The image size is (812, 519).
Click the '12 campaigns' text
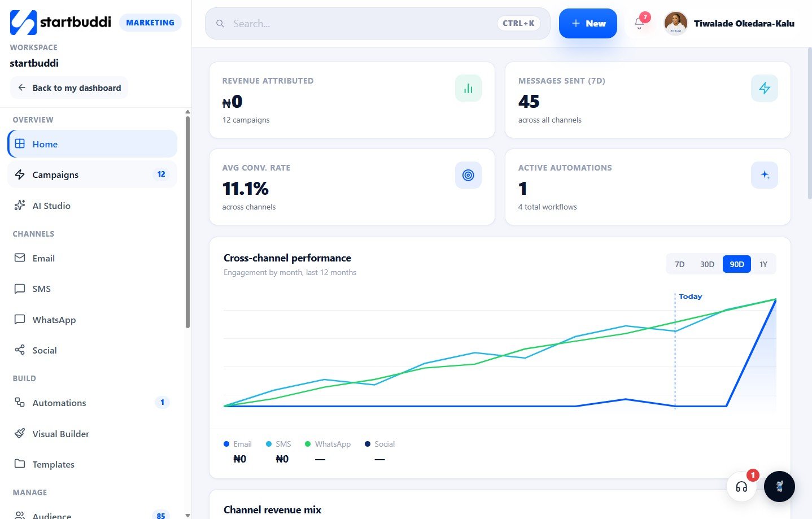(246, 120)
